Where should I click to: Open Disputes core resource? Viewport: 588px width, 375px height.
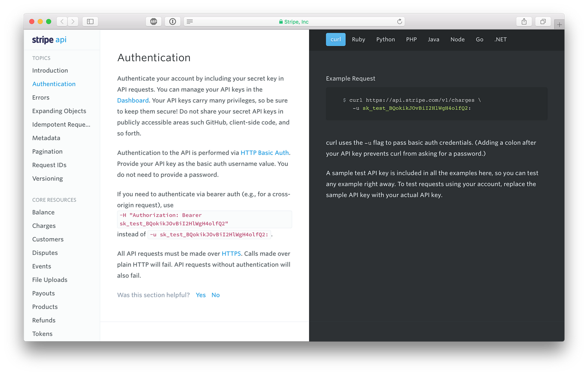tap(45, 253)
